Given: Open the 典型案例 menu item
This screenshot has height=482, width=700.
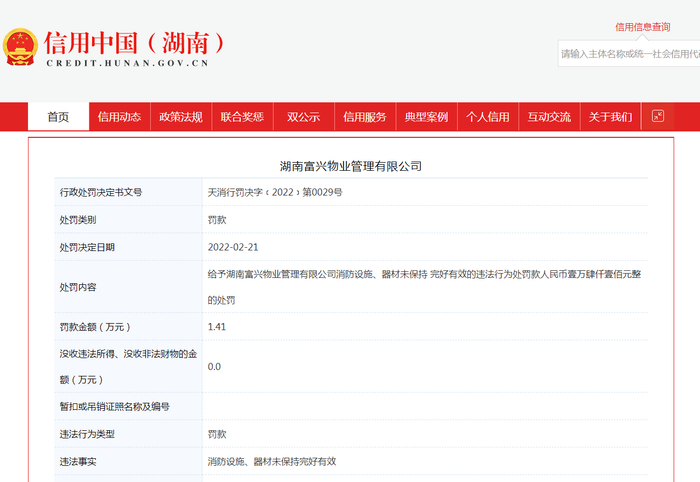Looking at the screenshot, I should pos(426,117).
